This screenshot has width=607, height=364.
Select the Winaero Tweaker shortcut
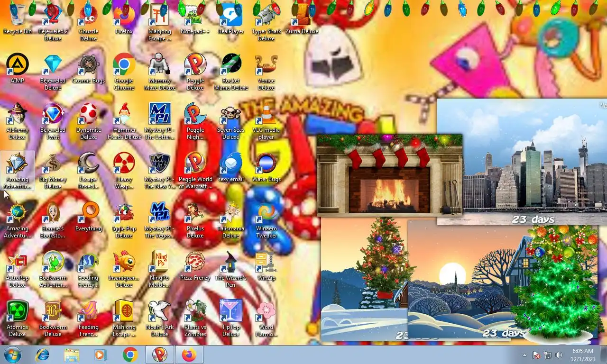pos(266,220)
